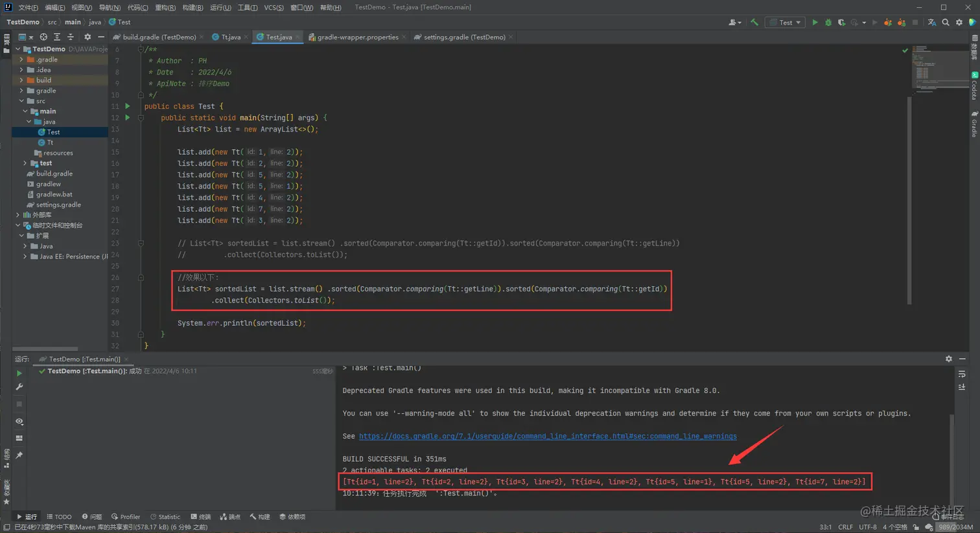Open the settings.gradle (TestDemo) tab
Screen dimensions: 980x533
pyautogui.click(x=464, y=37)
